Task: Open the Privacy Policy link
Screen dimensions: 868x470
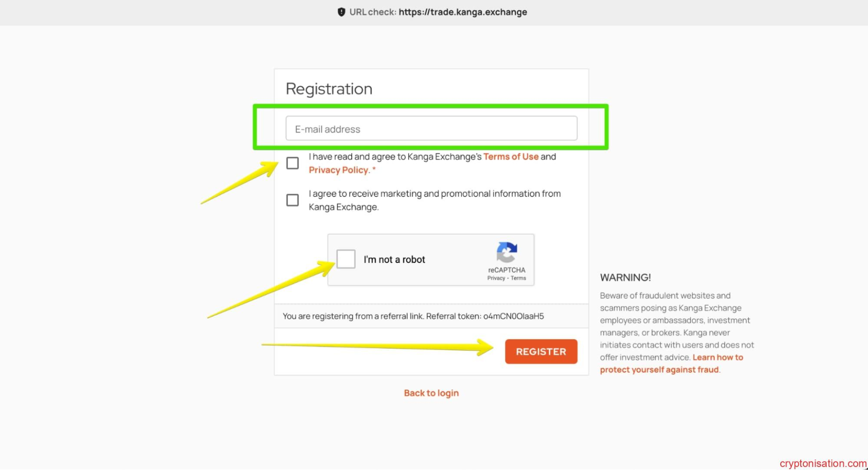Action: [339, 170]
